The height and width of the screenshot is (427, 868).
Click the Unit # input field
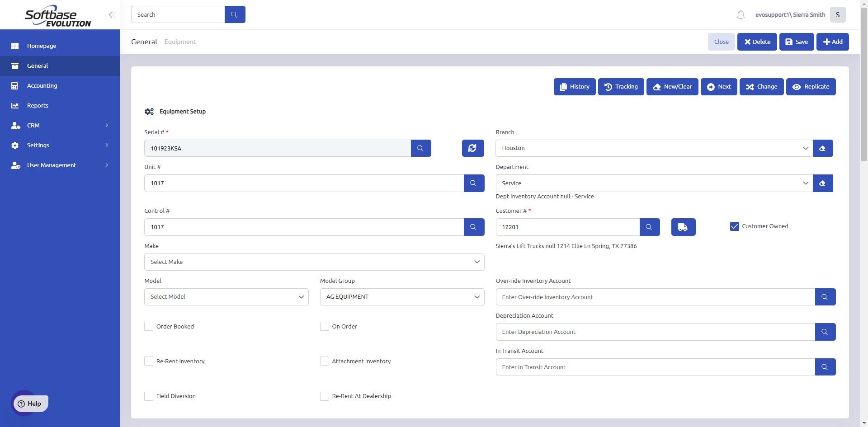pos(304,183)
